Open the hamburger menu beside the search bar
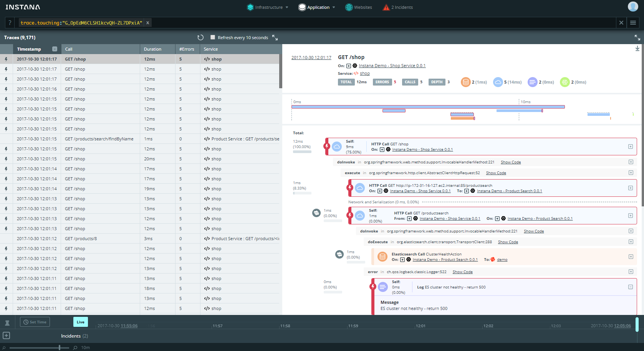The width and height of the screenshot is (644, 351). tap(633, 23)
